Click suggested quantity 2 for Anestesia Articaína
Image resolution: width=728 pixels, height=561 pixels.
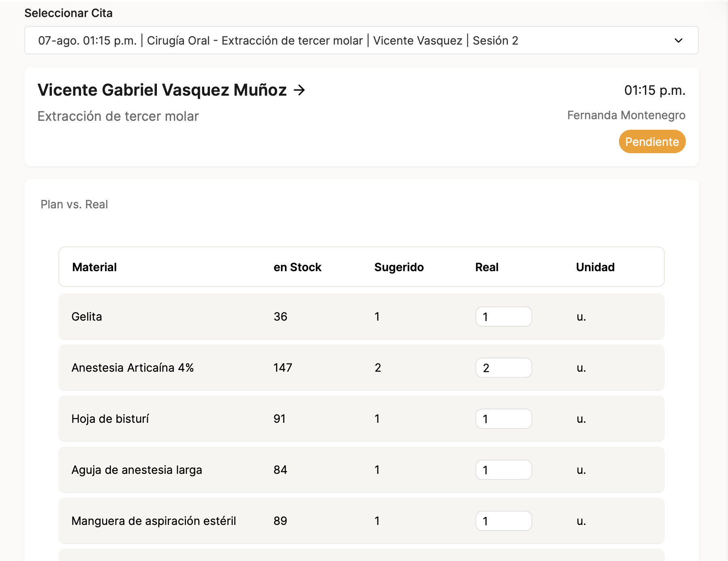[x=378, y=368]
